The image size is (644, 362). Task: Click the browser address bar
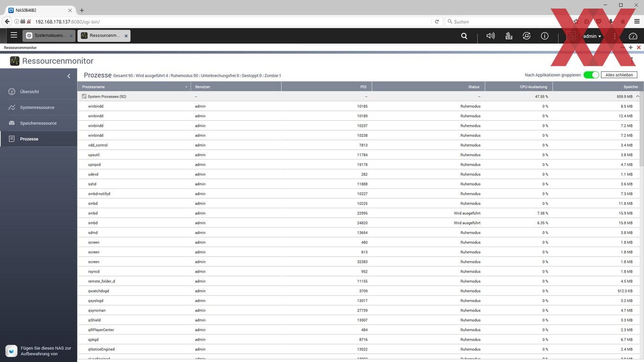point(232,21)
